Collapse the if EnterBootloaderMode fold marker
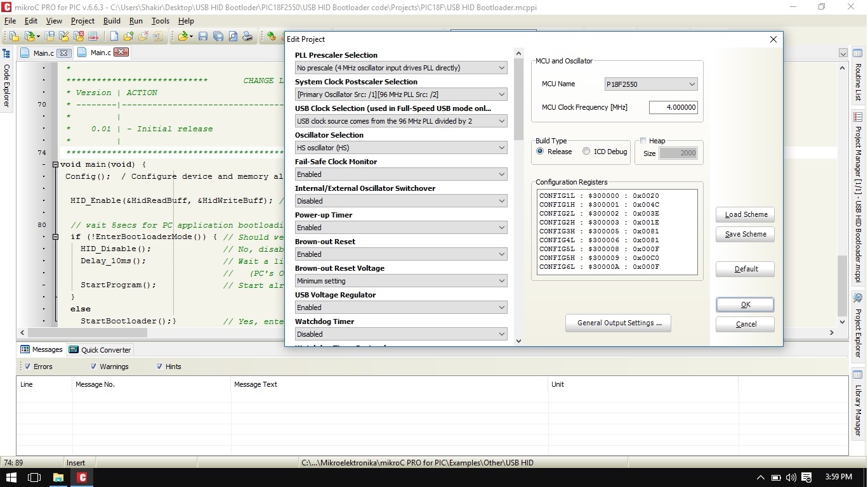868x487 pixels. click(x=55, y=237)
